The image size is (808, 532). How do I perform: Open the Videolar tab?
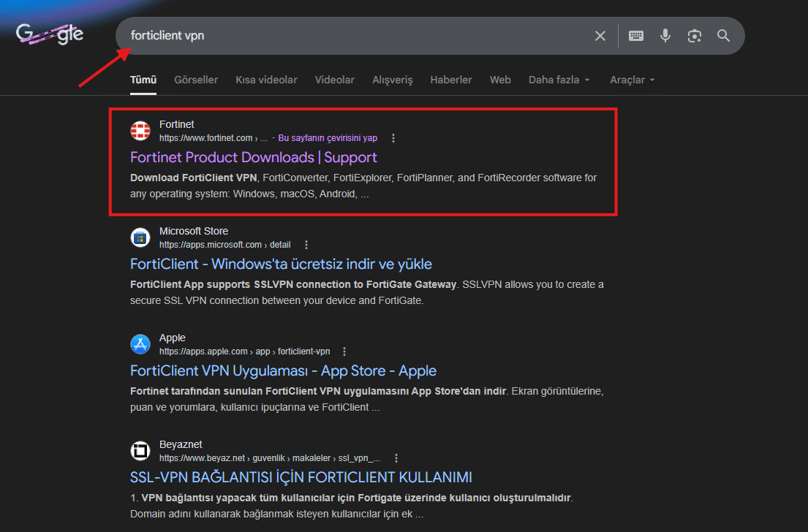coord(334,80)
